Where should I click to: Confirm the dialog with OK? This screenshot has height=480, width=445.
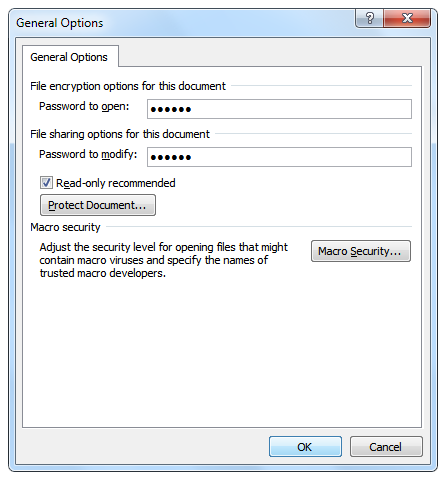pos(305,447)
